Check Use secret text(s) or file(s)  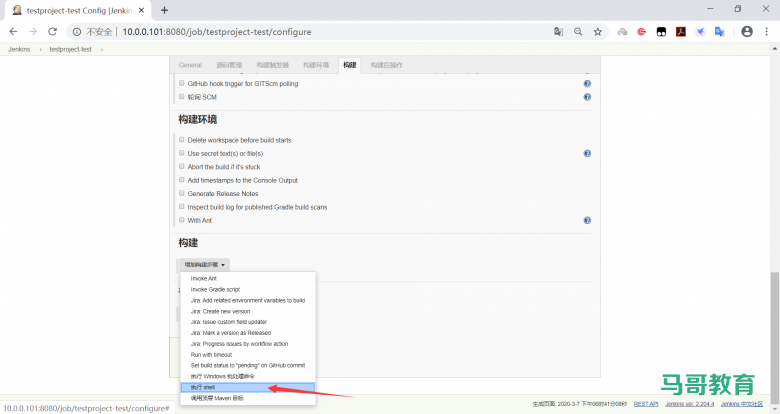pyautogui.click(x=182, y=153)
